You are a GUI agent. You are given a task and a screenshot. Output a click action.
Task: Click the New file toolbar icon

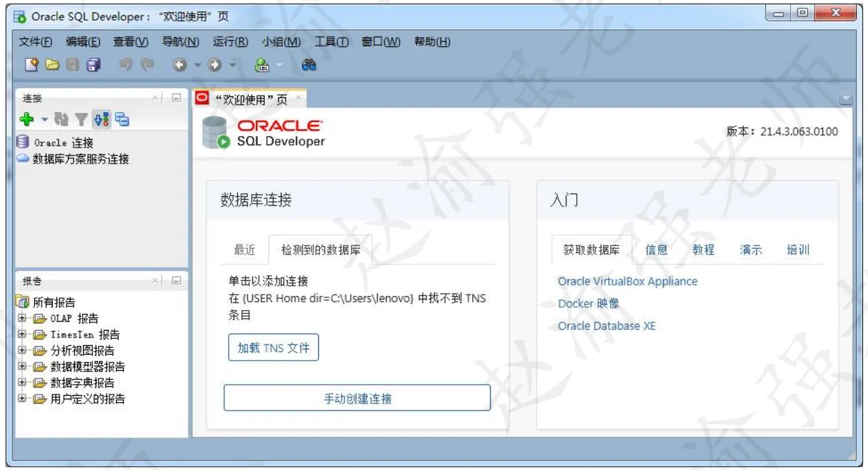tap(31, 64)
